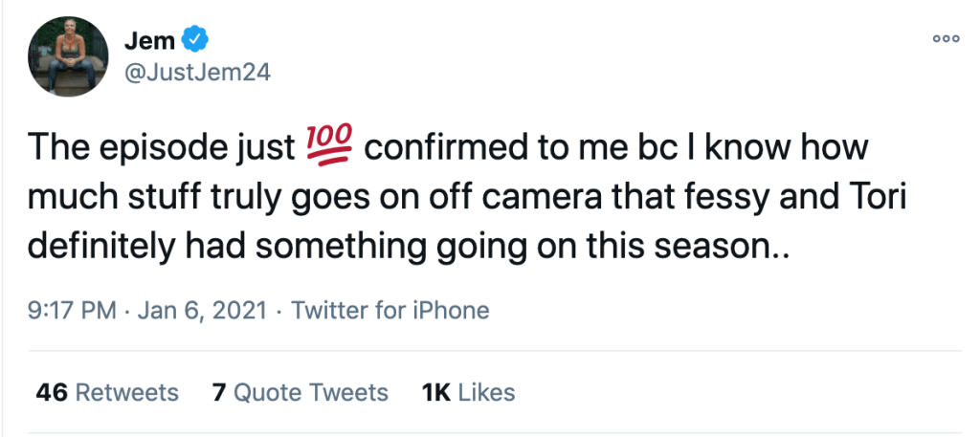Click the Jan 6, 2021 date
The height and width of the screenshot is (437, 980).
tap(202, 311)
